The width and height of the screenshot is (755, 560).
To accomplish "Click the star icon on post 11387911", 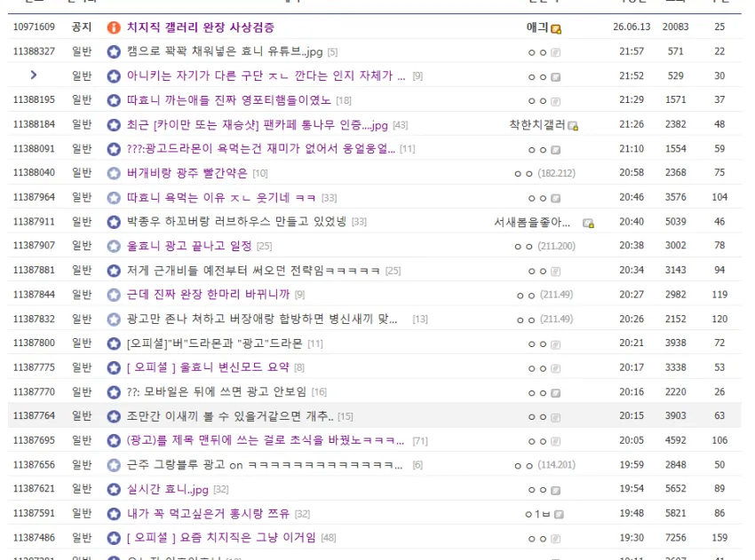I will (x=114, y=222).
